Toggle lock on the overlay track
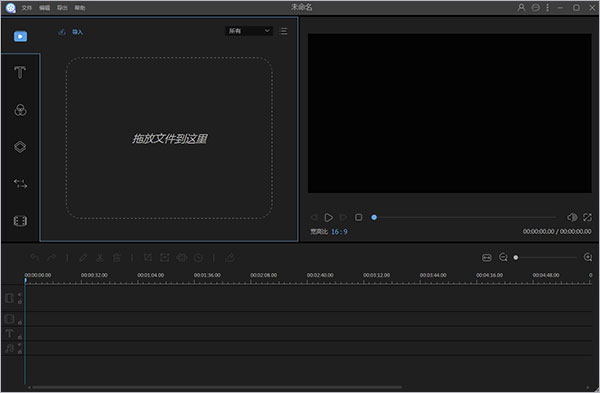The height and width of the screenshot is (393, 600). [x=20, y=322]
